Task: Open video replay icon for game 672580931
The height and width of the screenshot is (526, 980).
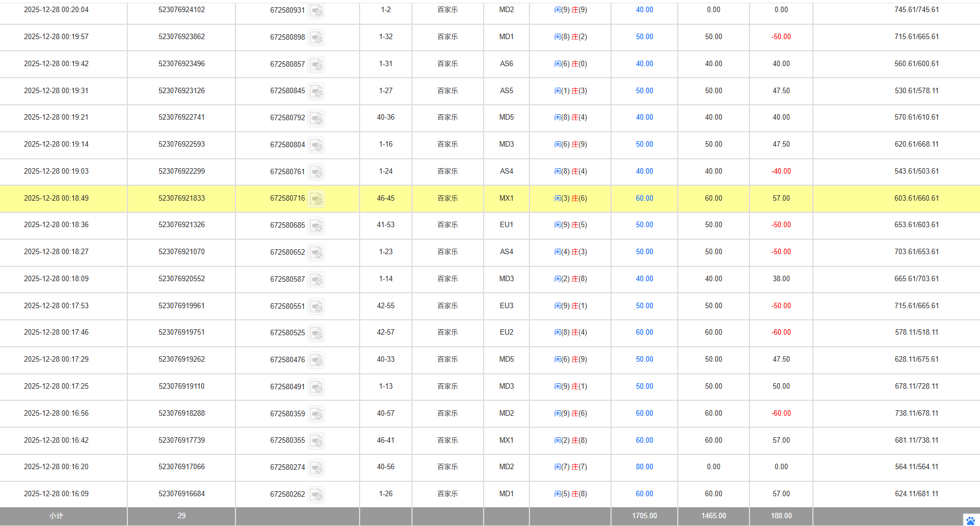Action: click(316, 10)
